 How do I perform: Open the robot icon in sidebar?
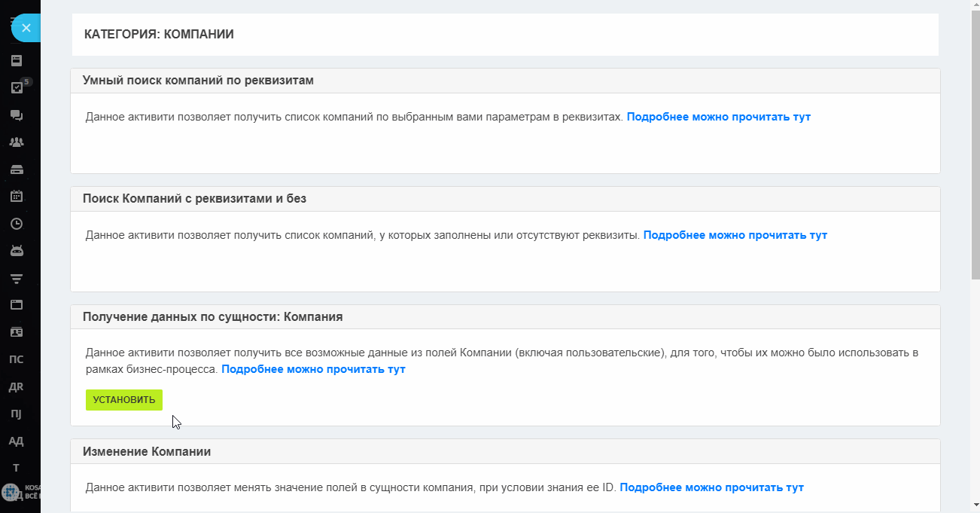click(16, 251)
